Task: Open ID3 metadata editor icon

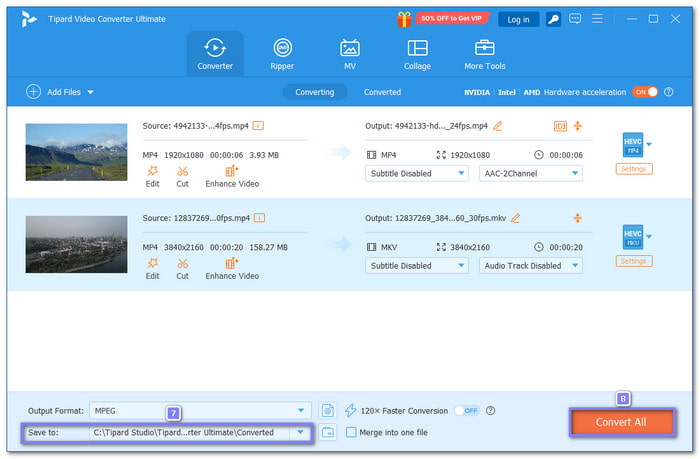Action: pos(560,126)
